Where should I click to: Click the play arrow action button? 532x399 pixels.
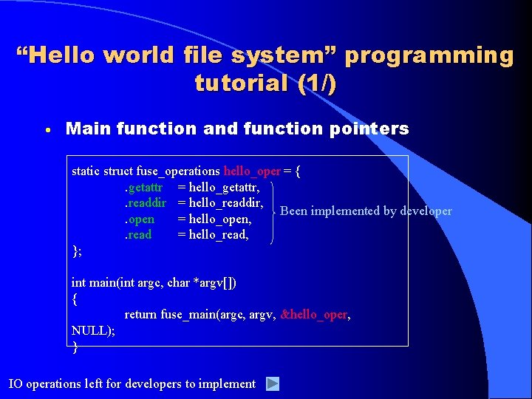pyautogui.click(x=273, y=383)
